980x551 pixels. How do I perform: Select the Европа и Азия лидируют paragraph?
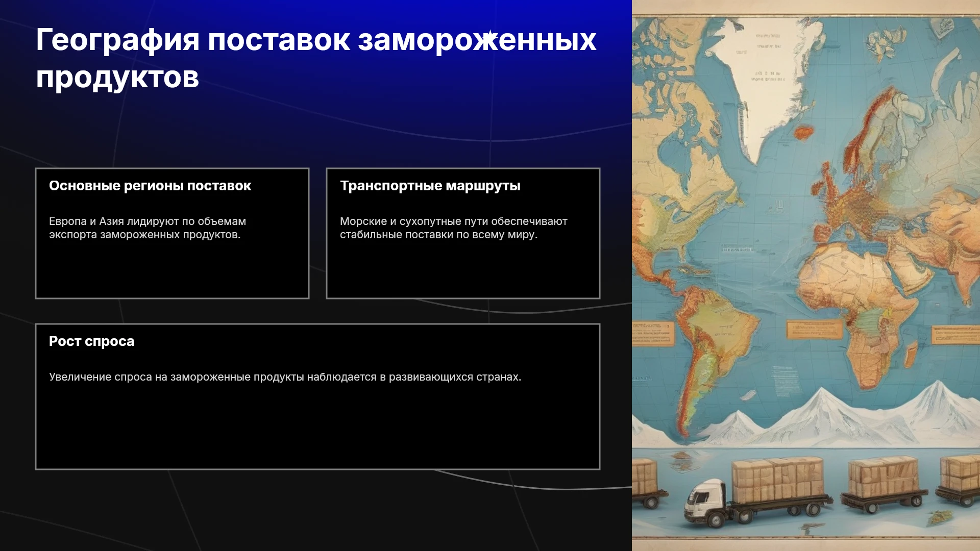point(148,228)
